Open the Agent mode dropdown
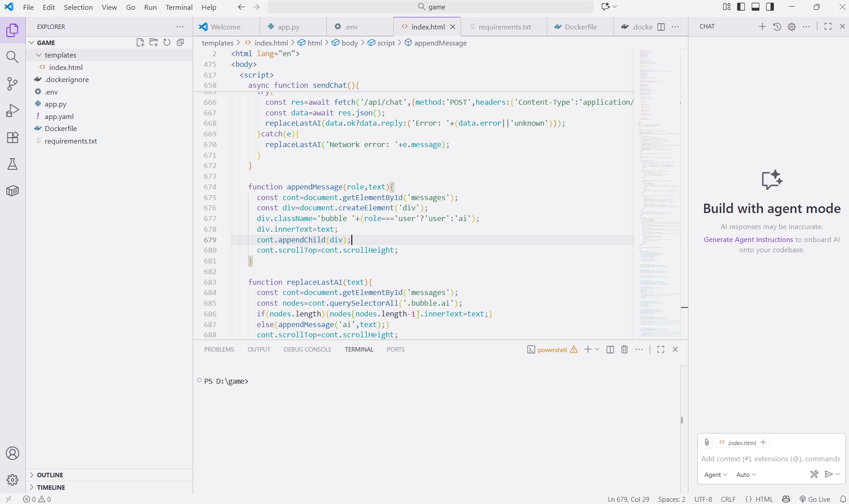 tap(716, 475)
